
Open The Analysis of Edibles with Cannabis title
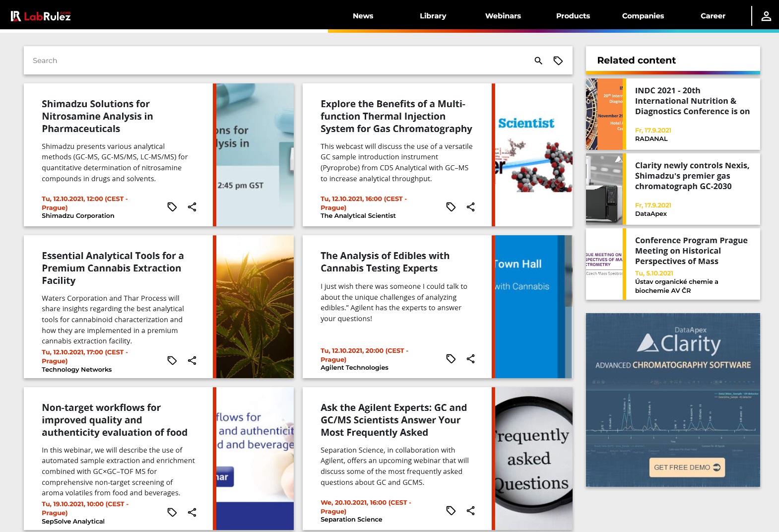[x=385, y=262]
